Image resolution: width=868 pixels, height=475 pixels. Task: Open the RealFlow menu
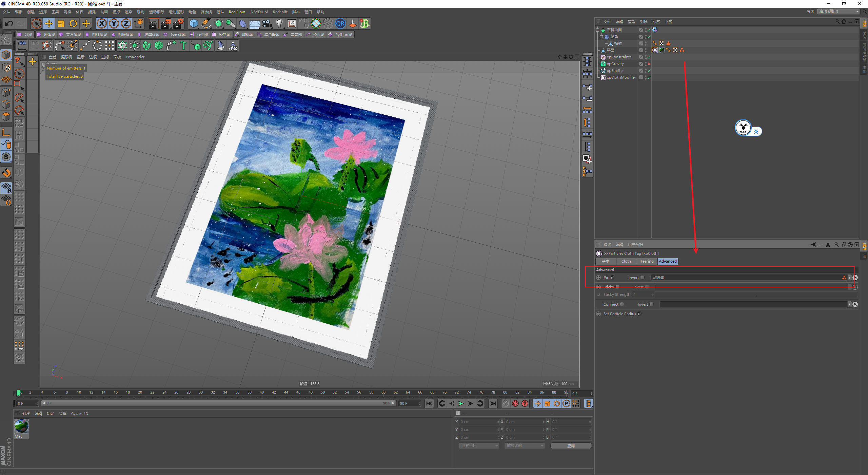tap(236, 12)
